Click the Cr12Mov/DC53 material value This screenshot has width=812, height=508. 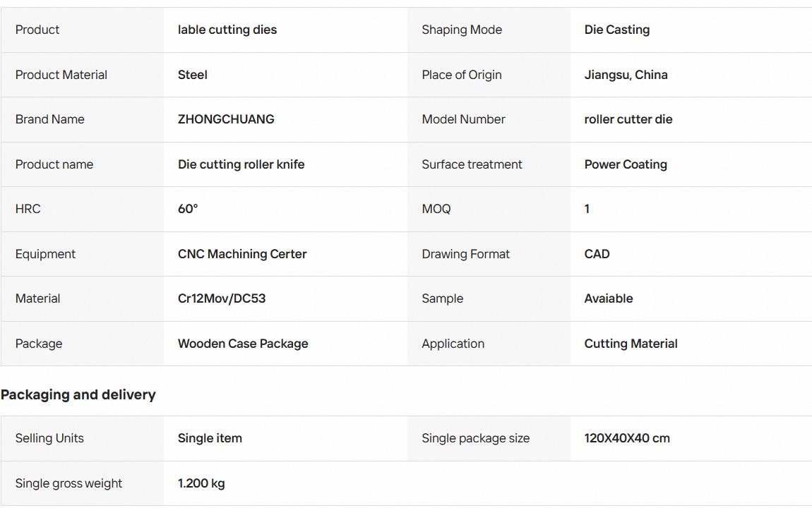pyautogui.click(x=221, y=298)
